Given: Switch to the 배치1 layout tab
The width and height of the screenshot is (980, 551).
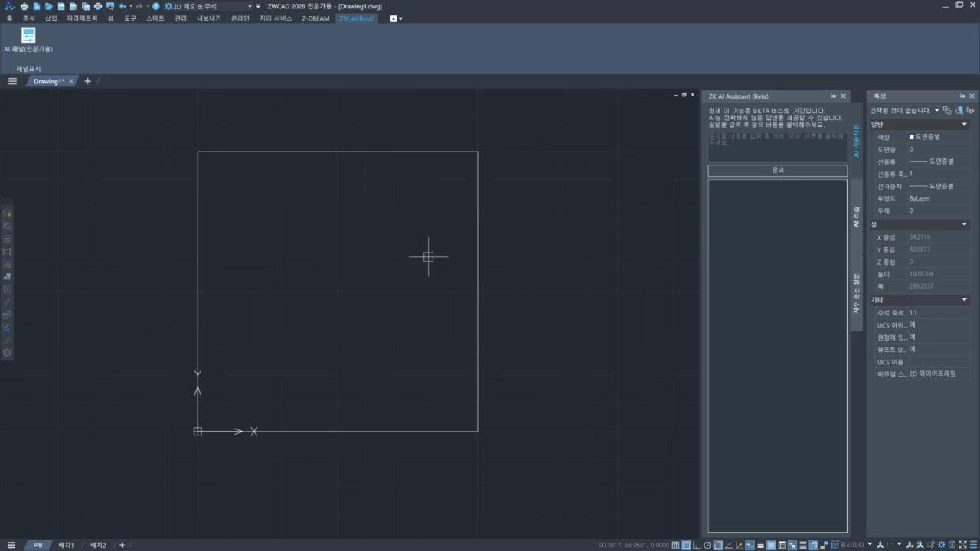Looking at the screenshot, I should (67, 545).
